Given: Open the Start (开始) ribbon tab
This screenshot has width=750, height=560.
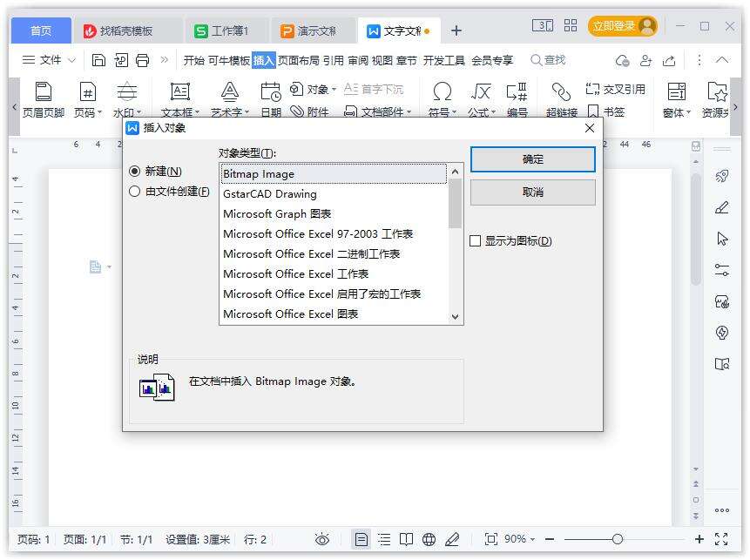Looking at the screenshot, I should point(193,60).
